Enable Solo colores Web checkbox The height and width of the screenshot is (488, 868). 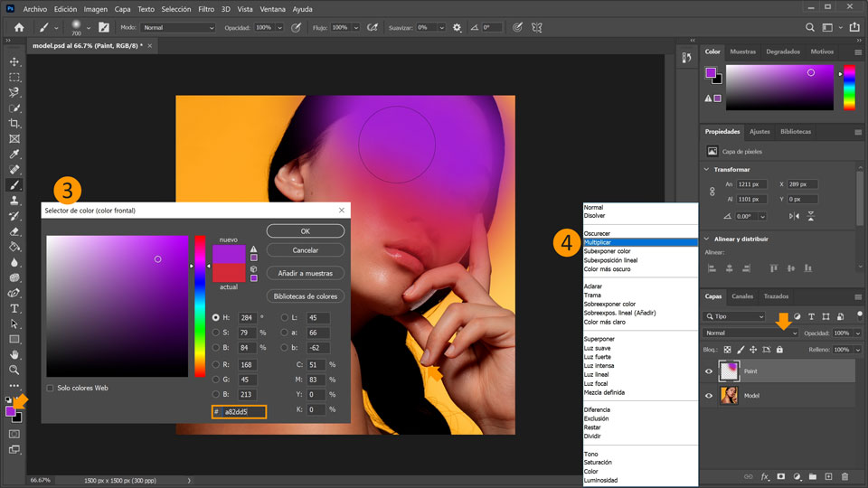pos(50,388)
